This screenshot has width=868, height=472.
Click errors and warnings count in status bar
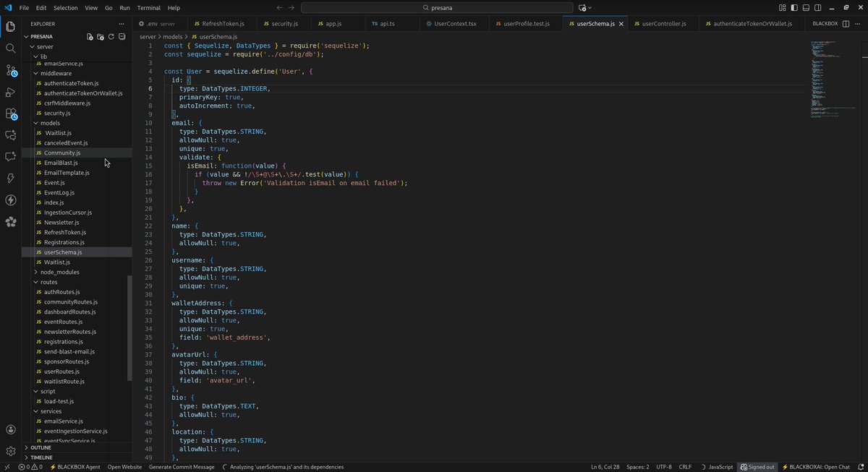point(30,467)
